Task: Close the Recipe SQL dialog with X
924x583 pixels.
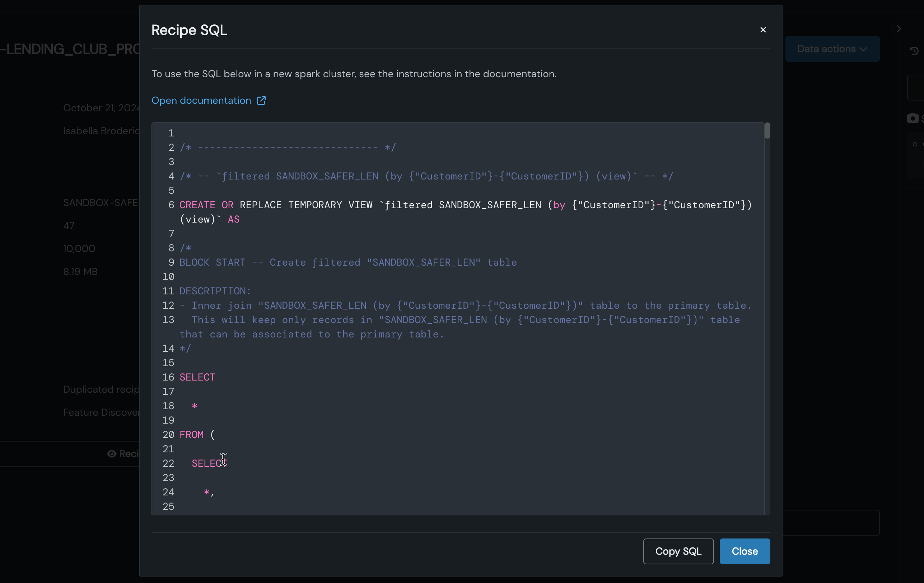Action: (x=762, y=30)
